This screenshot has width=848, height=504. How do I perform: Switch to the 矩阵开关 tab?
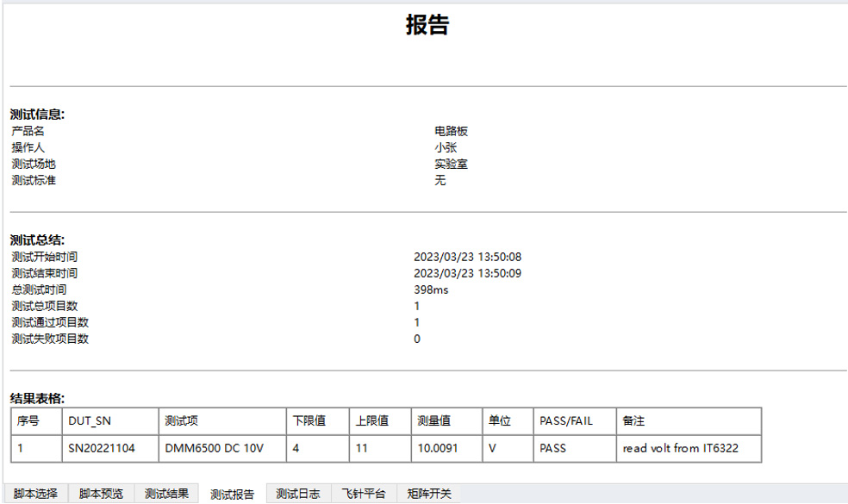[x=428, y=494]
